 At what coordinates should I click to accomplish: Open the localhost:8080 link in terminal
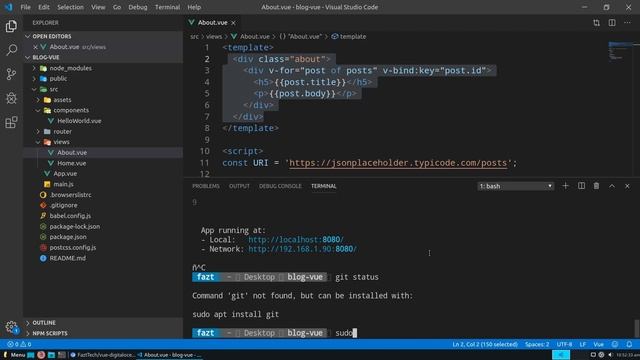pos(296,240)
